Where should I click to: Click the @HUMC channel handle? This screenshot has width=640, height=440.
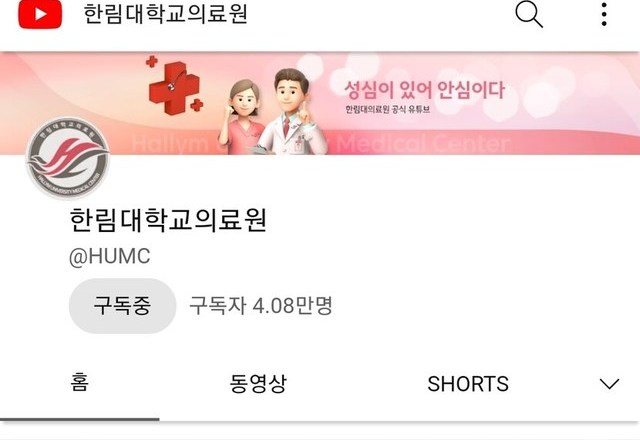(110, 257)
